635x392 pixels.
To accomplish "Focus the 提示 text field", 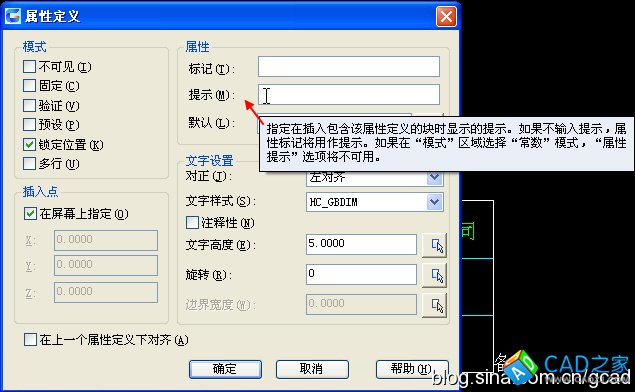I will (x=349, y=94).
